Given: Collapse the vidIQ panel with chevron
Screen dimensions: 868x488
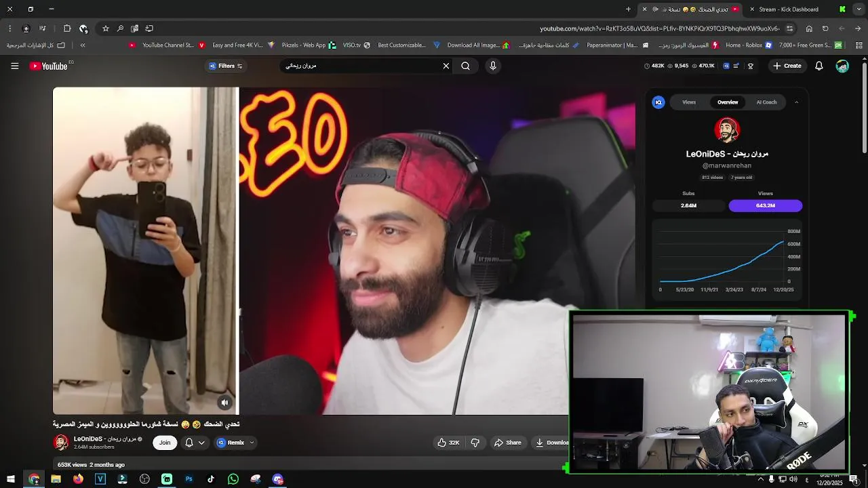Looking at the screenshot, I should click(x=796, y=102).
